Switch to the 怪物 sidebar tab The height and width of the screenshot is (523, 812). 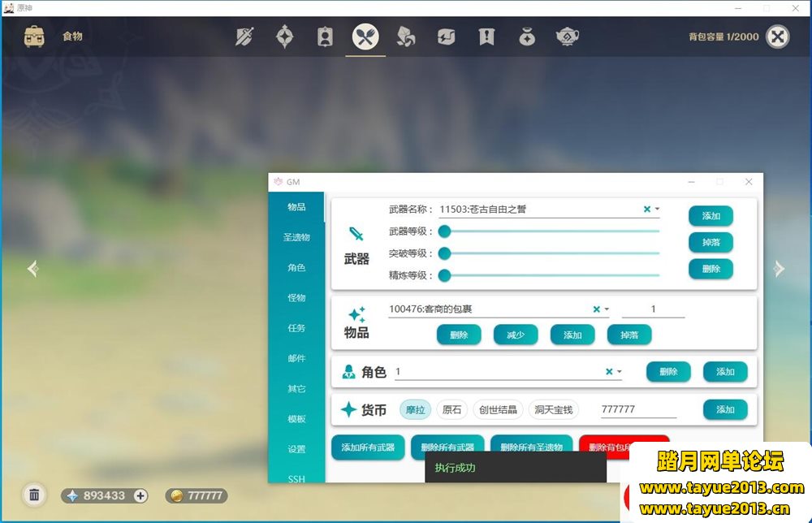coord(296,298)
